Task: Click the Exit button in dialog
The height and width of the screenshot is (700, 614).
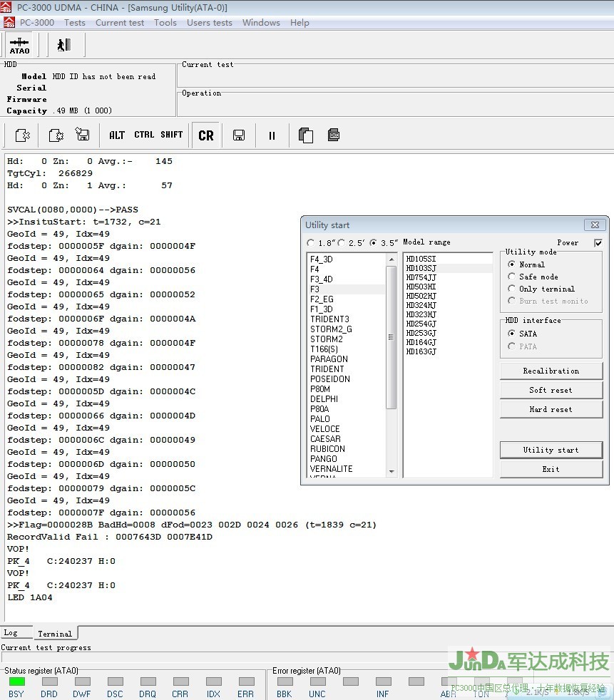Action: pos(551,469)
